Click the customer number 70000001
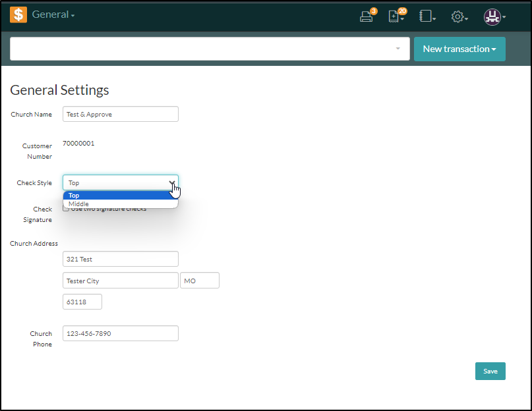 click(x=78, y=143)
